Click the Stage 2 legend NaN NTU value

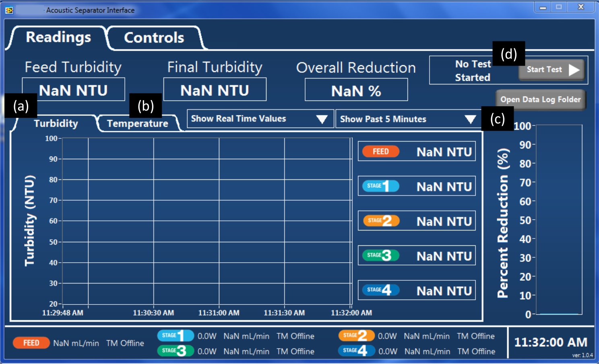point(444,221)
